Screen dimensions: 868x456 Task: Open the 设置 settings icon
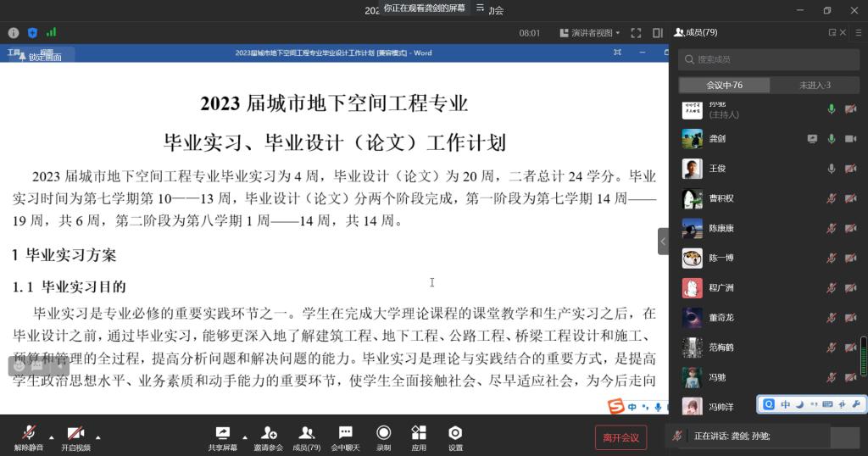(455, 433)
